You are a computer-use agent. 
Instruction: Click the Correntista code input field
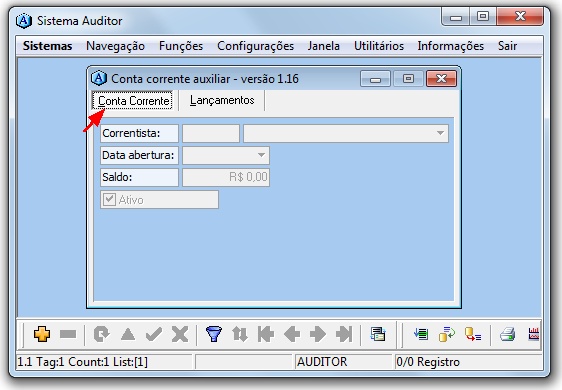(211, 133)
